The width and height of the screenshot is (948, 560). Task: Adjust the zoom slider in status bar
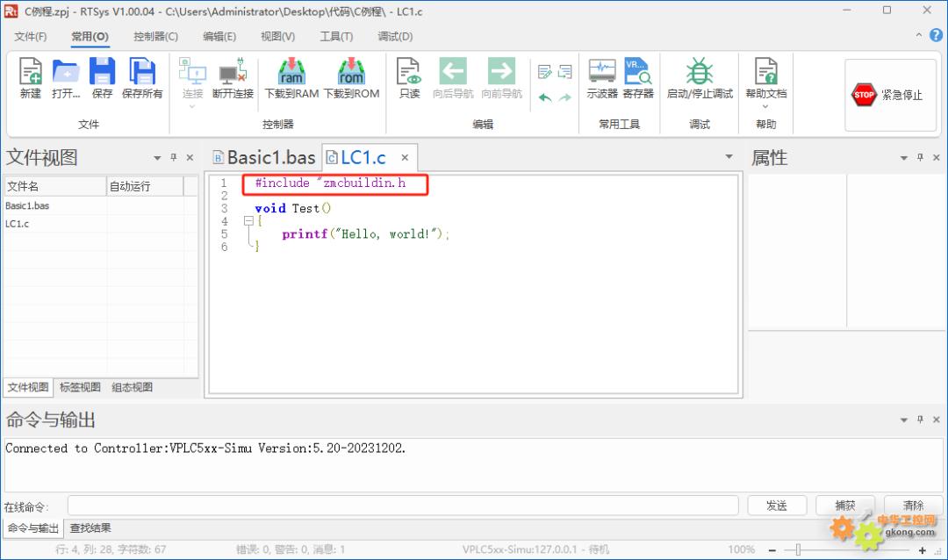pos(797,549)
